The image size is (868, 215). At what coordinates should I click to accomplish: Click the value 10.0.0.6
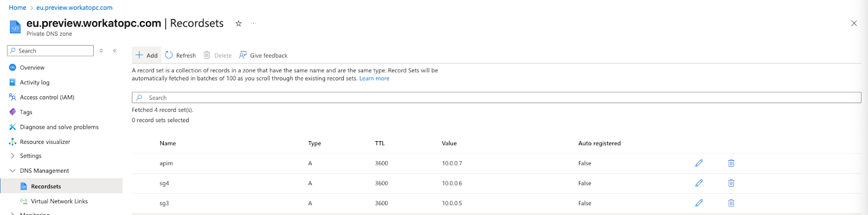(452, 184)
